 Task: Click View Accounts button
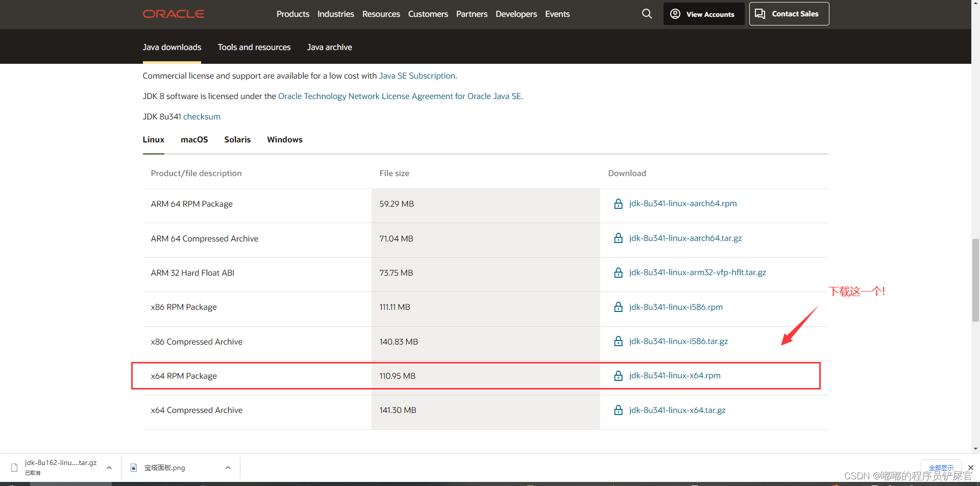704,14
